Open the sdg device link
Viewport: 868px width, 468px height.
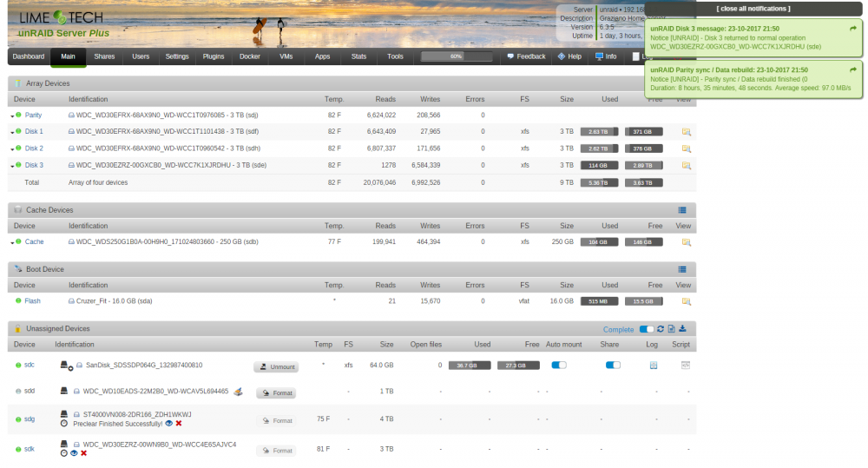pyautogui.click(x=30, y=419)
